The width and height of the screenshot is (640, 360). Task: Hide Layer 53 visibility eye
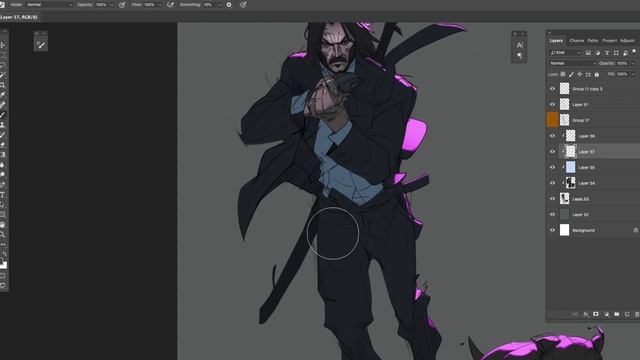(552, 199)
